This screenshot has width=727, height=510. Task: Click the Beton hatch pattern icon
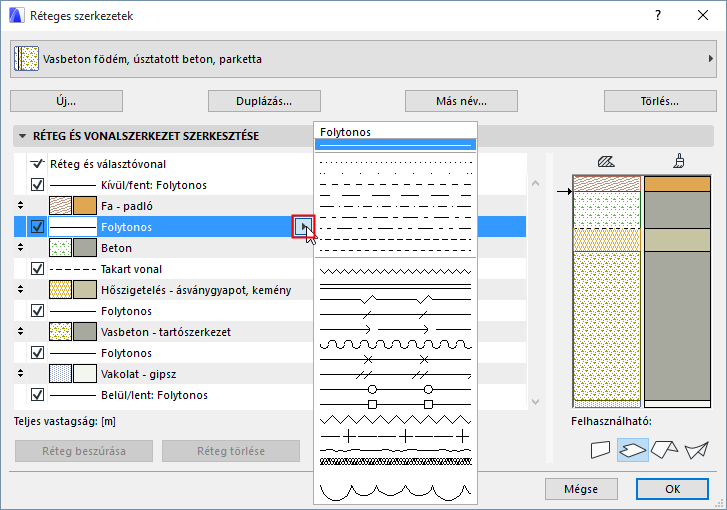click(x=60, y=248)
